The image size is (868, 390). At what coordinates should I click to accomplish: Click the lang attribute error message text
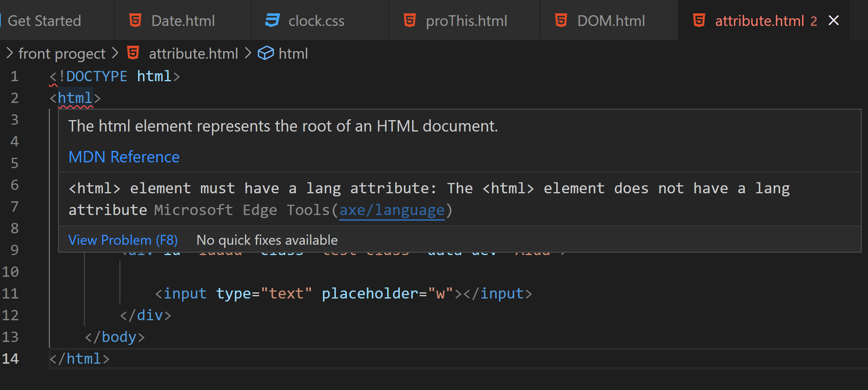429,199
